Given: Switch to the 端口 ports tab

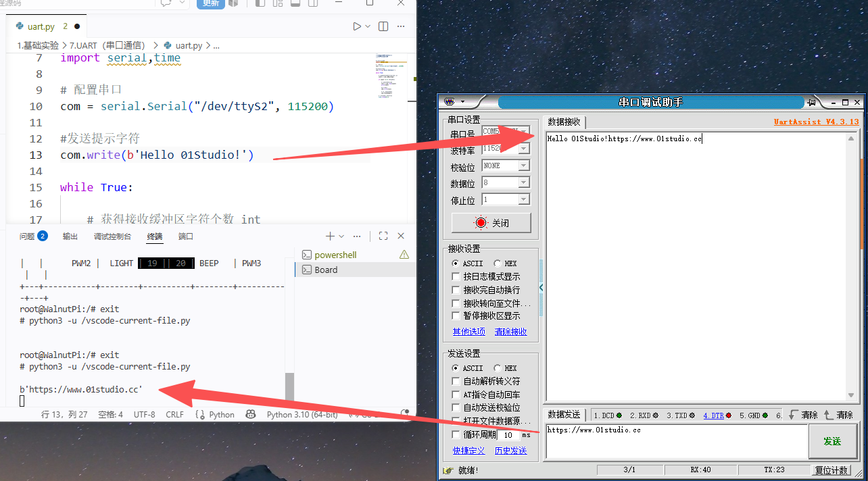Looking at the screenshot, I should point(186,236).
